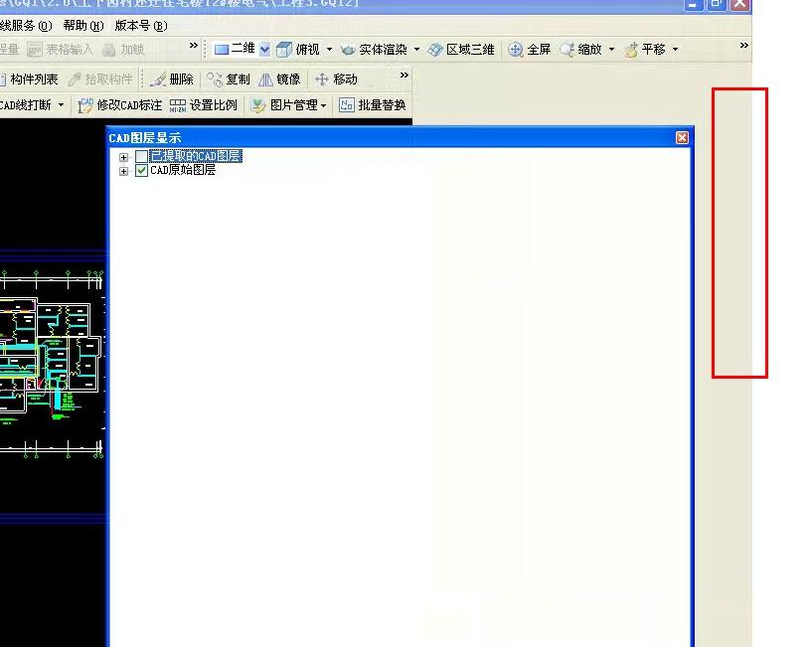Click the 批量替换 batch replace tool

pyautogui.click(x=373, y=105)
